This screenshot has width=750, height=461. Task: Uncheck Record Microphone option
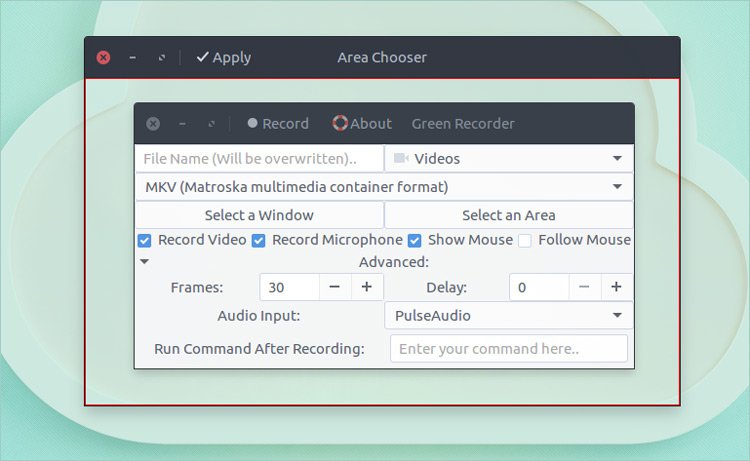pos(259,240)
